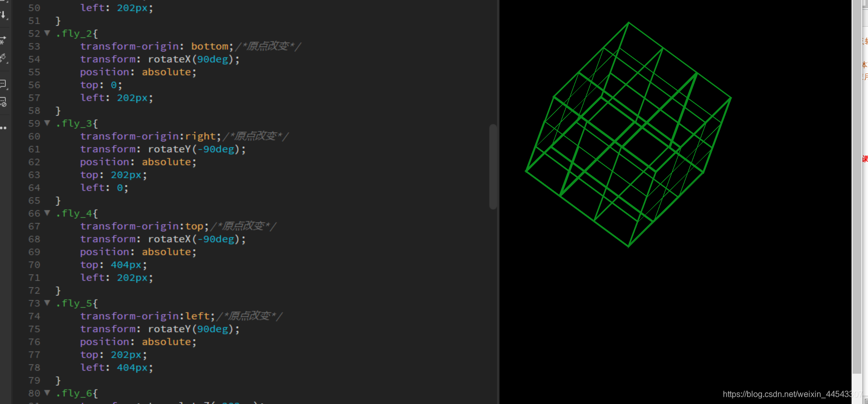Click the apply comment speech-bubble icon
This screenshot has width=868, height=404.
tap(3, 84)
